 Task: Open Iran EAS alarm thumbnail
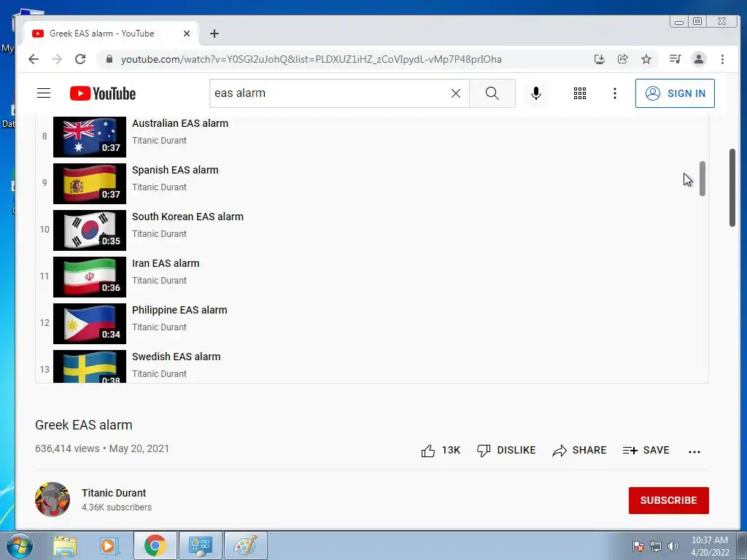tap(90, 276)
